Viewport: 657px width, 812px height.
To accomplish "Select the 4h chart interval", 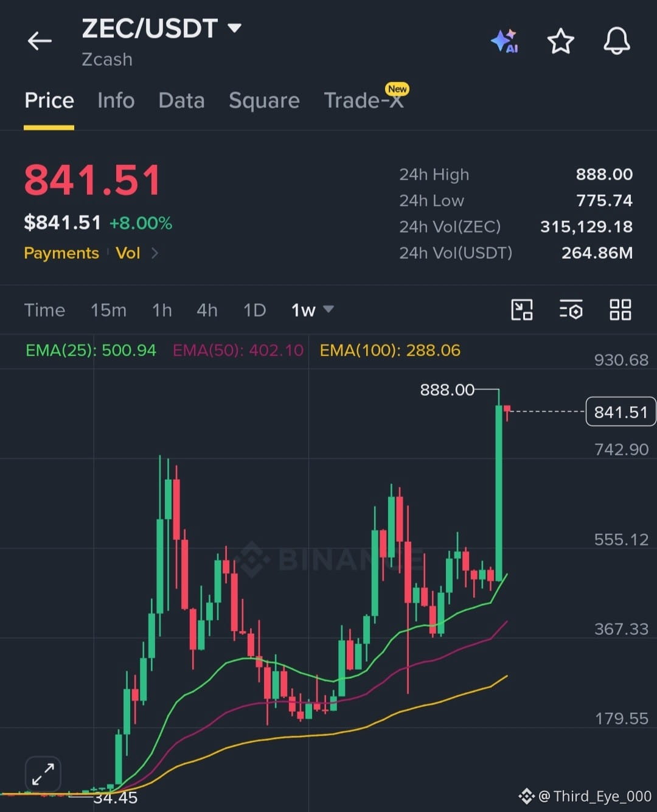I will pyautogui.click(x=207, y=310).
